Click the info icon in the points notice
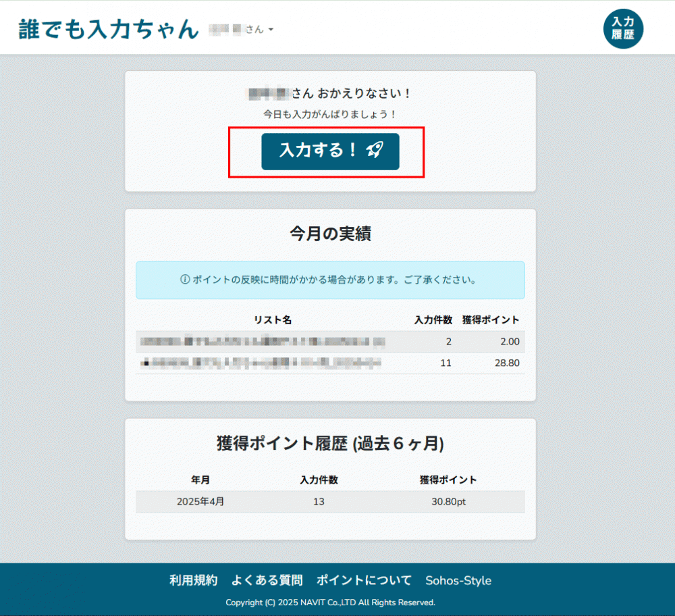 click(x=185, y=280)
